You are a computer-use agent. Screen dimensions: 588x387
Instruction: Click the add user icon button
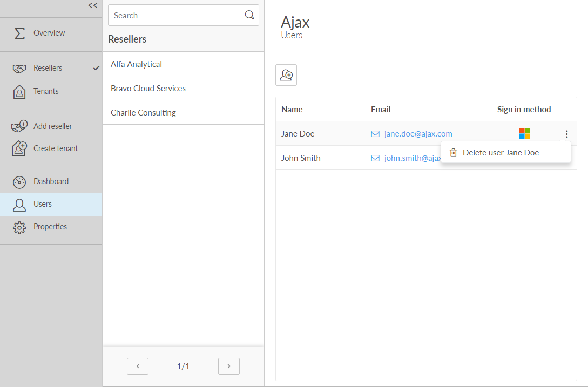(x=286, y=75)
